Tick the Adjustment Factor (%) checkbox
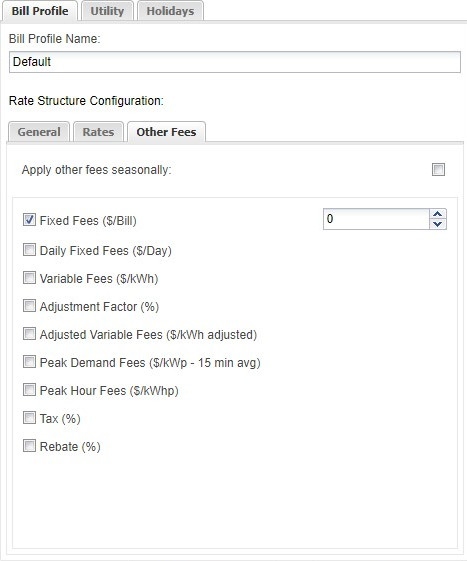Image resolution: width=467 pixels, height=561 pixels. click(x=29, y=306)
